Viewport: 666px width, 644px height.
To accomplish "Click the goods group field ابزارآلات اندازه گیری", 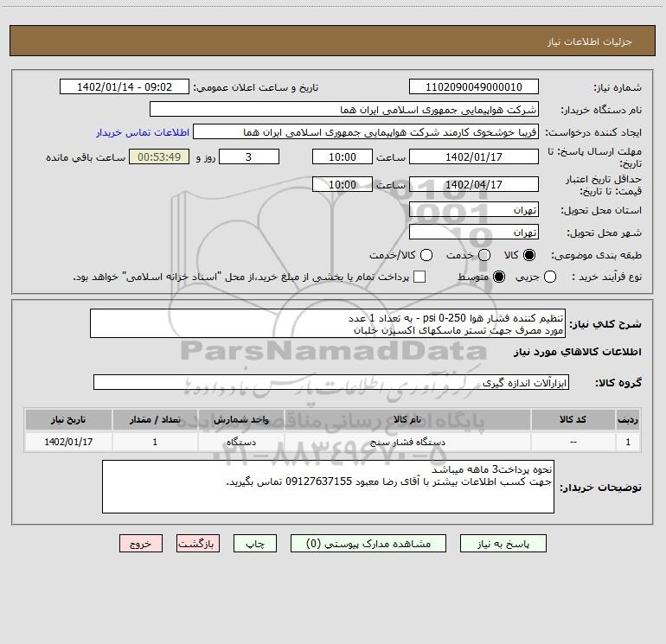I will (x=331, y=382).
